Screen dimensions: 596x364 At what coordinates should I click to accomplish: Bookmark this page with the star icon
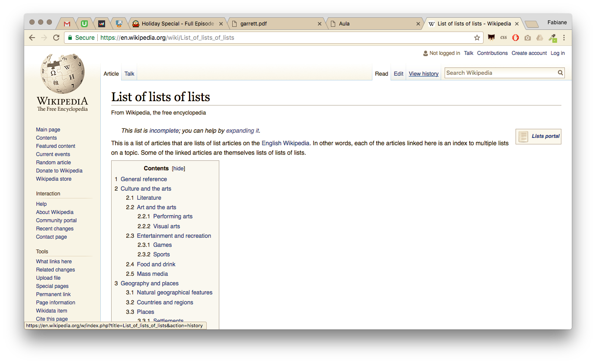click(x=477, y=38)
